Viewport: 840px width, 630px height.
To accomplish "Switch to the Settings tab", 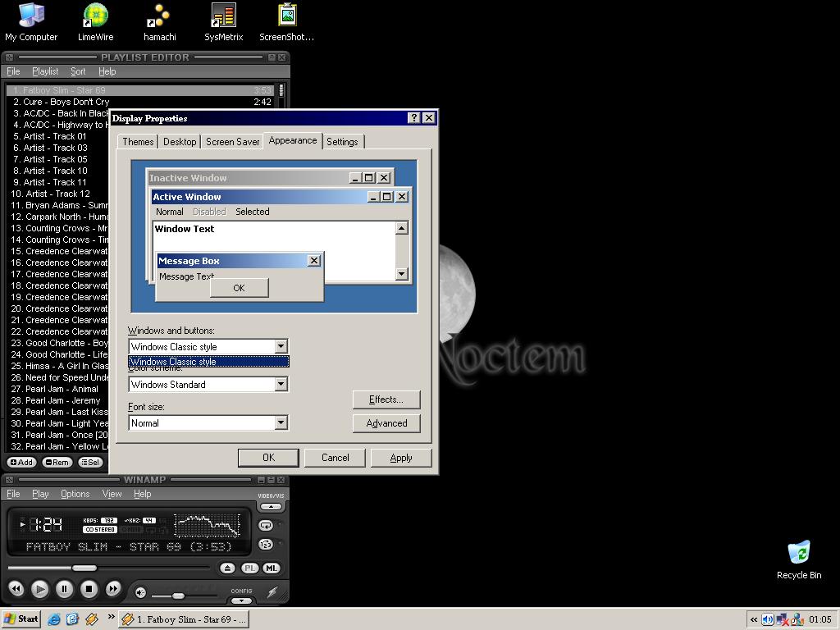I will point(342,142).
